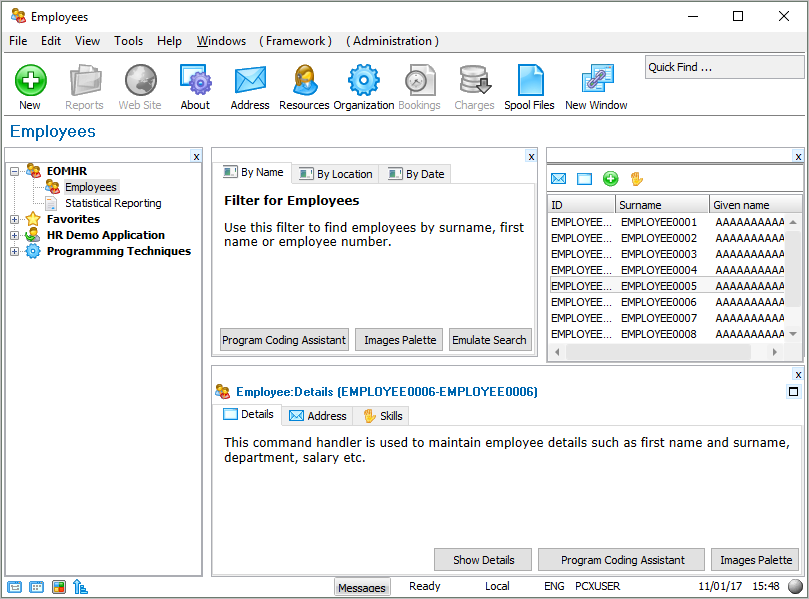Switch to the Skills tab
809x599 pixels.
pyautogui.click(x=382, y=415)
